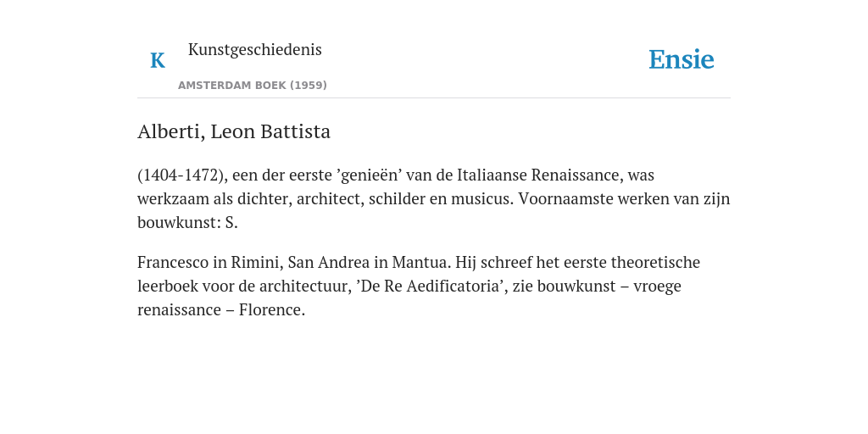The width and height of the screenshot is (868, 434).
Task: Click the years (1404-1472) in the text
Action: click(x=182, y=175)
